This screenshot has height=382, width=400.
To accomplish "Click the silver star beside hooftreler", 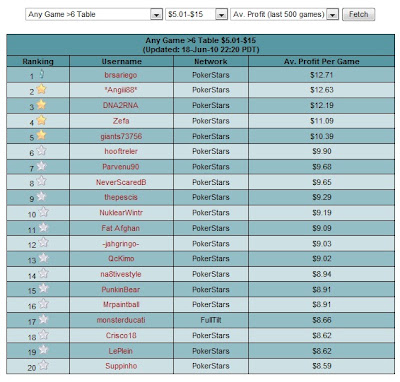I will tap(41, 150).
